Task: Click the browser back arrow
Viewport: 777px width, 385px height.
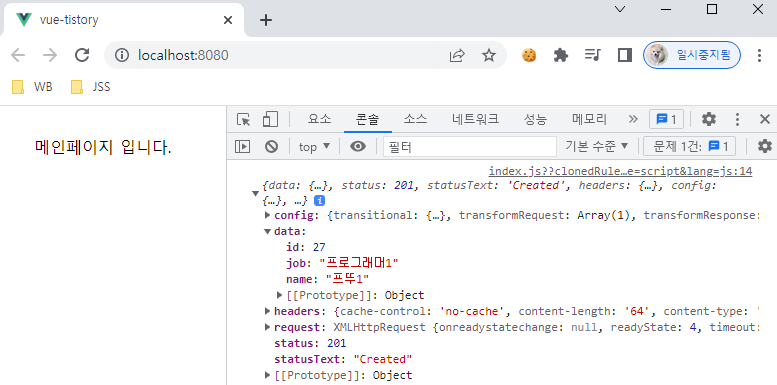Action: [x=18, y=55]
